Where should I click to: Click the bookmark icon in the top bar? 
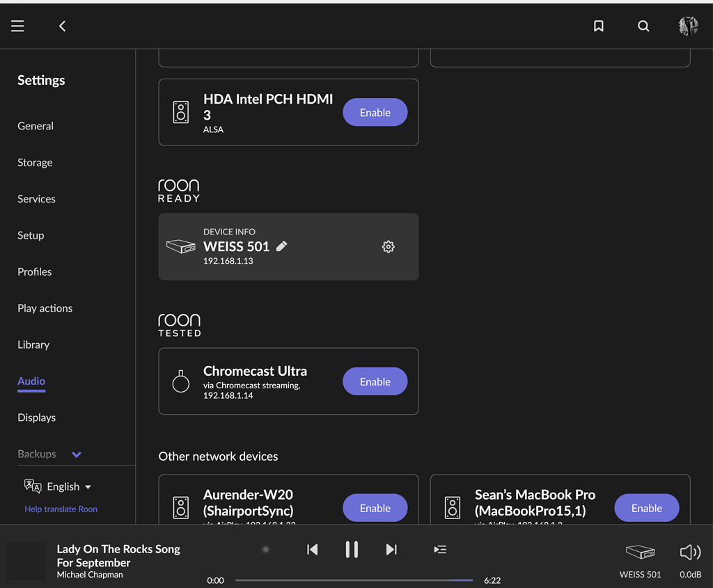598,26
